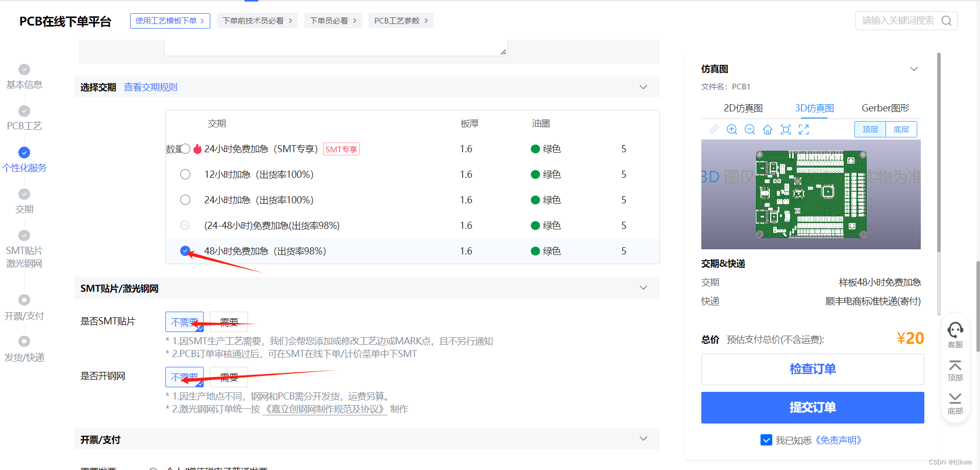Image resolution: width=980 pixels, height=470 pixels.
Task: Click green ink swatch in 24小时免费加急 row
Action: pos(535,149)
